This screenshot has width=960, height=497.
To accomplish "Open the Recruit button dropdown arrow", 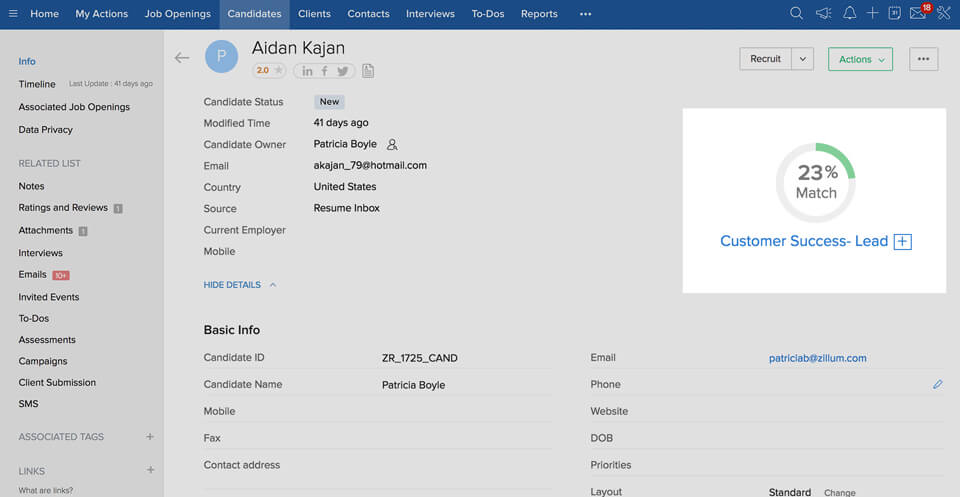I will click(x=803, y=59).
